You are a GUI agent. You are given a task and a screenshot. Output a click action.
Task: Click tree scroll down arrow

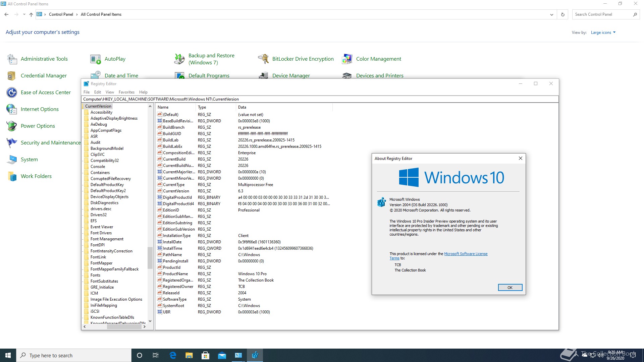[x=150, y=321]
